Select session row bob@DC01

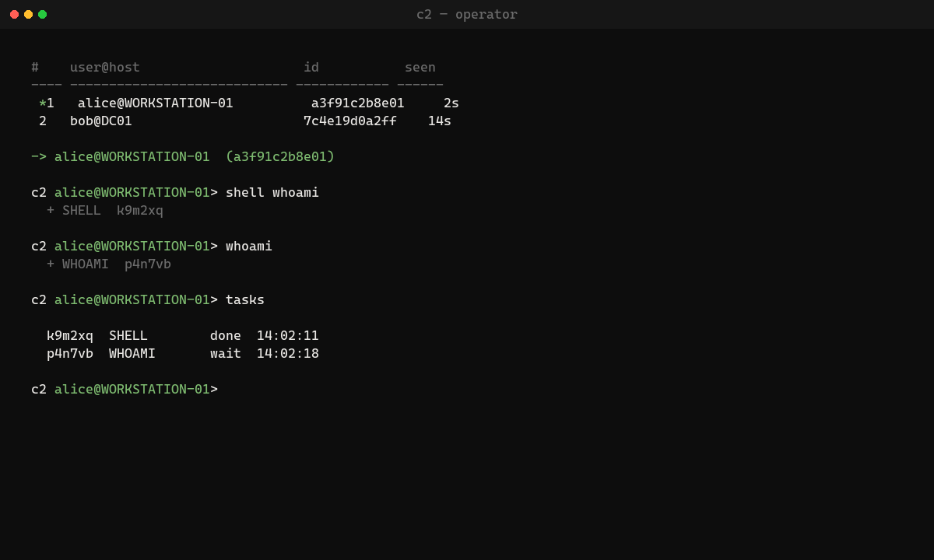[245, 121]
